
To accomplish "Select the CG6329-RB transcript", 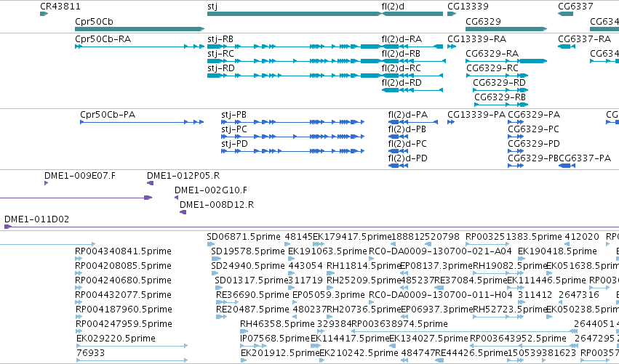I will pos(501,105).
